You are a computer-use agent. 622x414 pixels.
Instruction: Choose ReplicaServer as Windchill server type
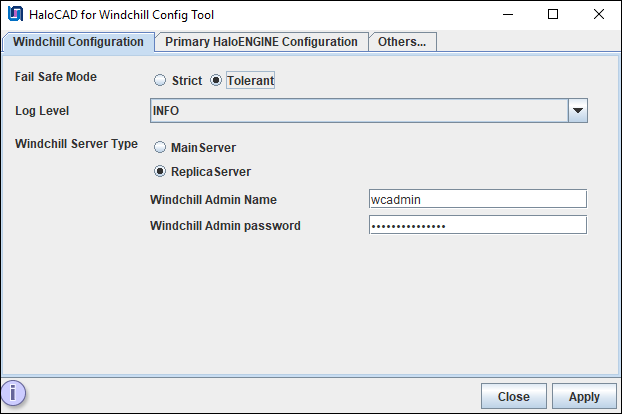pyautogui.click(x=160, y=172)
